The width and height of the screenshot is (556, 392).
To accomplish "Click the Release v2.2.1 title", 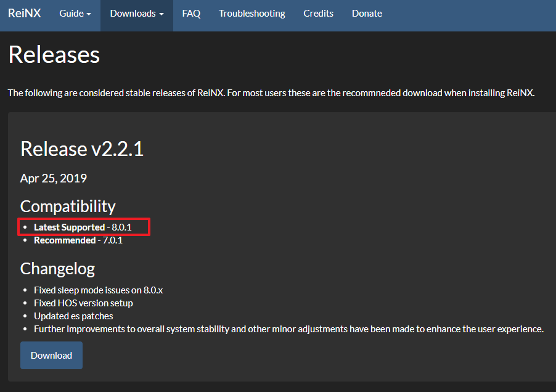I will pyautogui.click(x=82, y=149).
